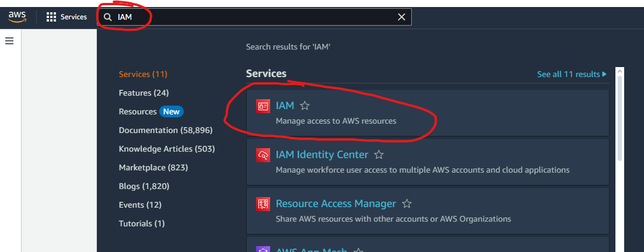Open the Services grid menu icon

(51, 17)
